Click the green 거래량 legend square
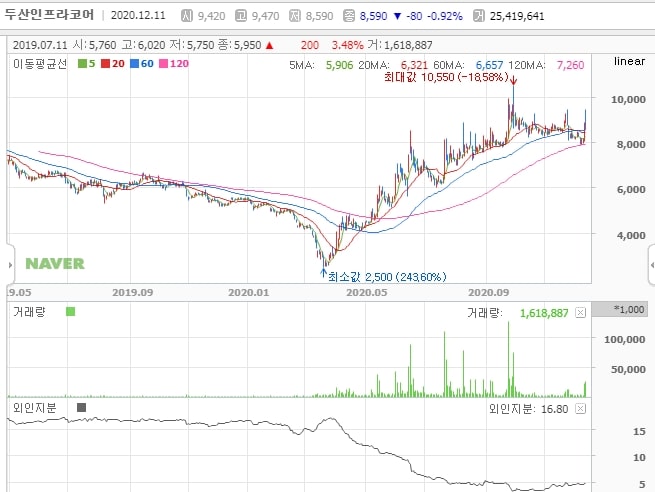The width and height of the screenshot is (655, 492). pyautogui.click(x=70, y=312)
